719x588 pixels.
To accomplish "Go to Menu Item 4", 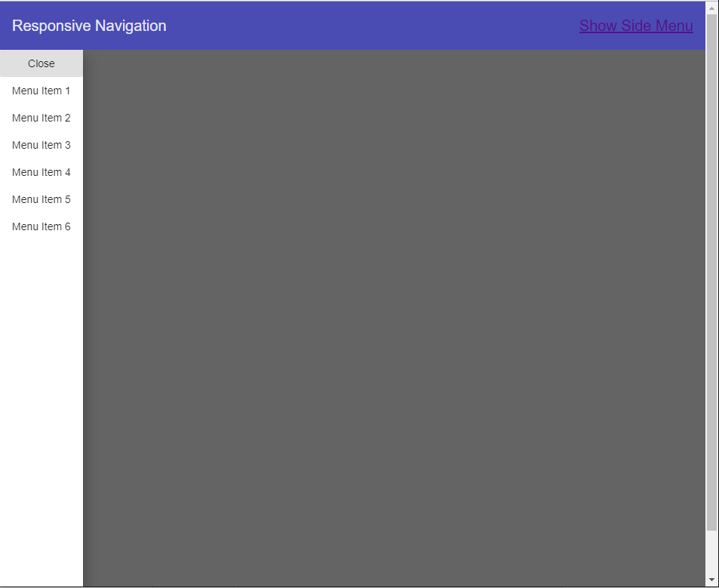I will [41, 172].
